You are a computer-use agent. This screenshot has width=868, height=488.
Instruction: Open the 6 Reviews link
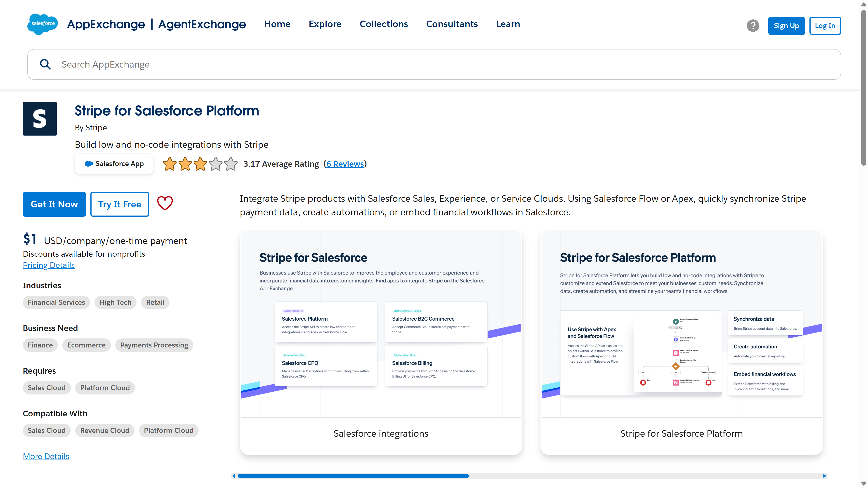point(345,164)
